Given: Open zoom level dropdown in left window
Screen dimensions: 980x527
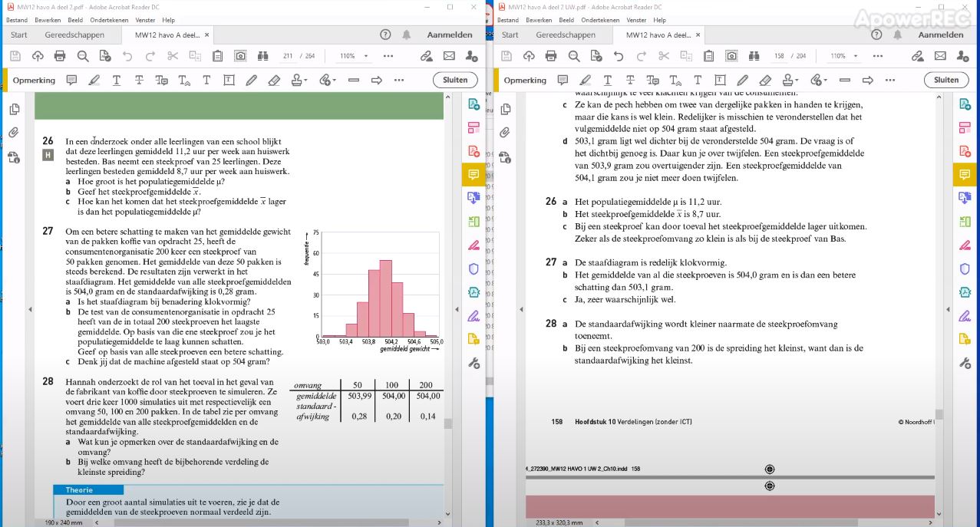Looking at the screenshot, I should [x=366, y=56].
